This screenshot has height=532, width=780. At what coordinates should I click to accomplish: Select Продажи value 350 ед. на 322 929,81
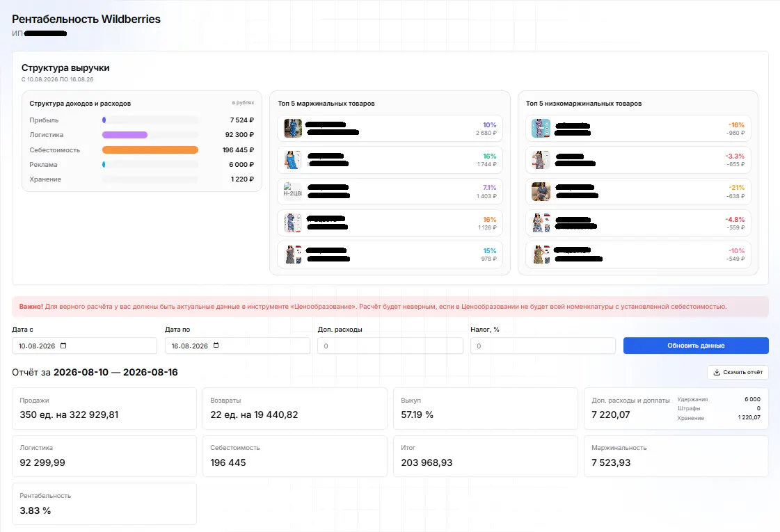[x=69, y=414]
